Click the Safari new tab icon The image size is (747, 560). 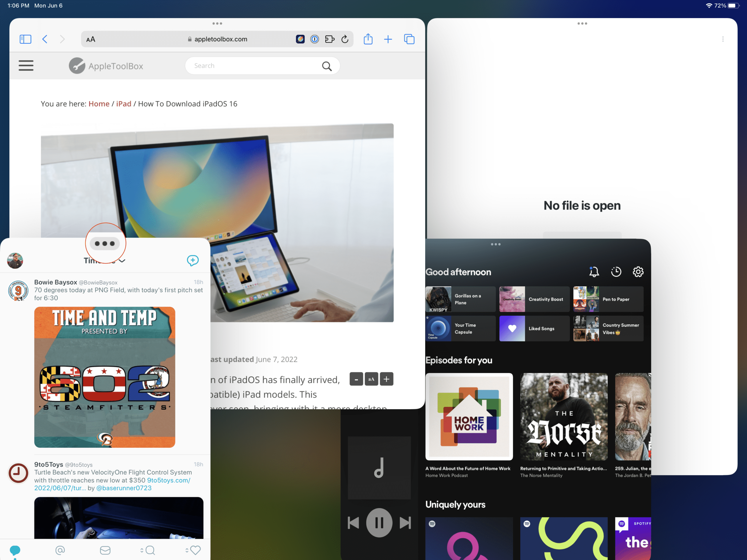388,39
